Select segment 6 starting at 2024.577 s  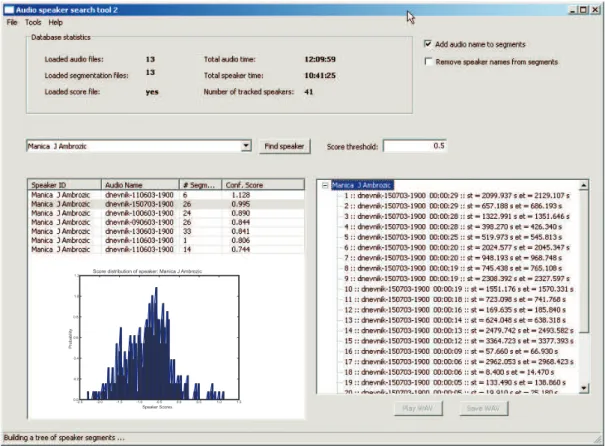(x=457, y=248)
